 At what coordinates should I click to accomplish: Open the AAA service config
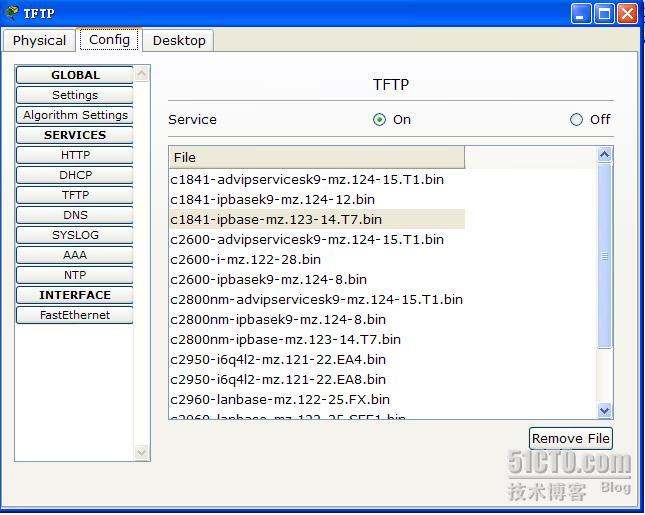(x=75, y=255)
